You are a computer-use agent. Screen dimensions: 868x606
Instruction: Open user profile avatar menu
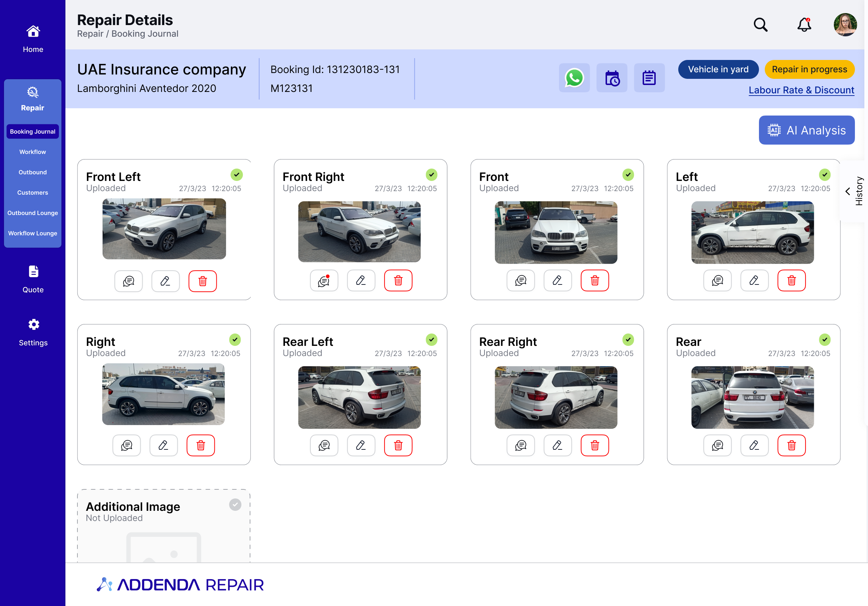click(845, 25)
